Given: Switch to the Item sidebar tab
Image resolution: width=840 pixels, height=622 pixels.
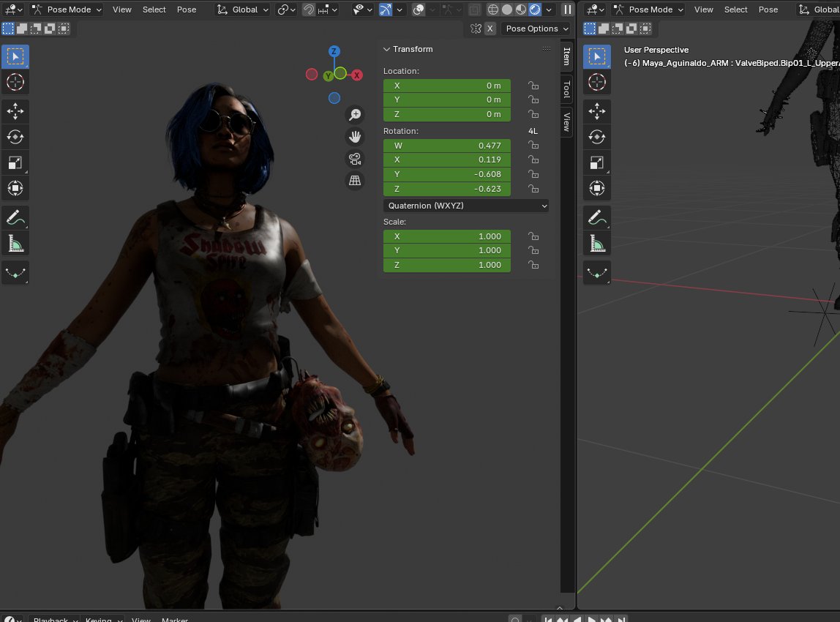Looking at the screenshot, I should point(566,56).
